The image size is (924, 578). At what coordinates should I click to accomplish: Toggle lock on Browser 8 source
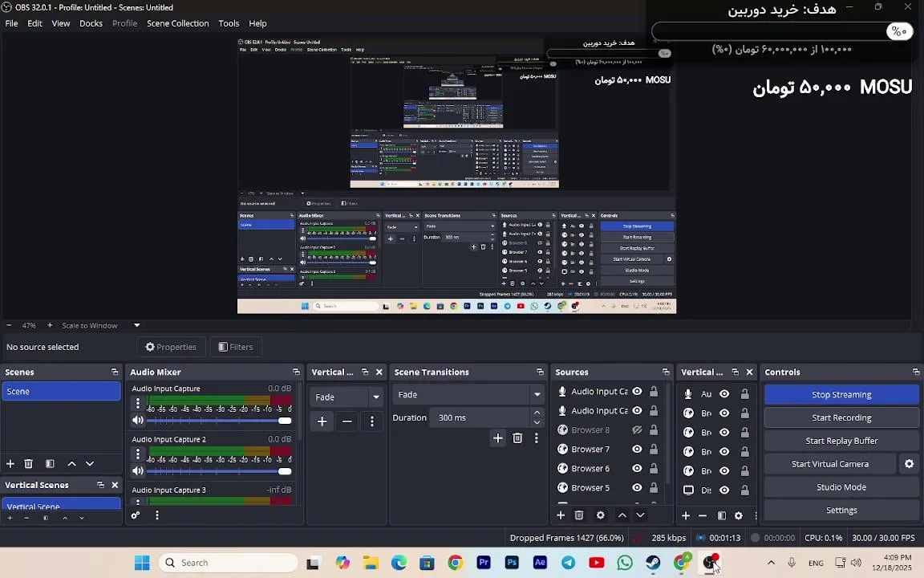point(654,430)
